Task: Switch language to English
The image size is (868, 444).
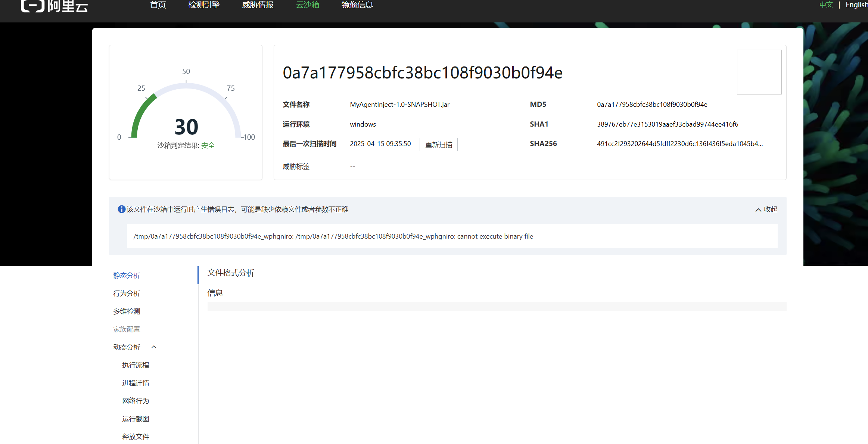Action: click(856, 5)
